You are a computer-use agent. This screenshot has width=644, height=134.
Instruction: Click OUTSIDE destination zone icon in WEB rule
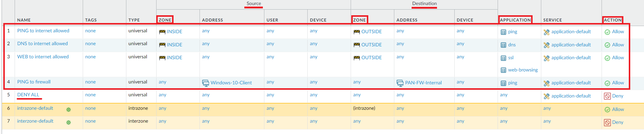click(x=357, y=58)
